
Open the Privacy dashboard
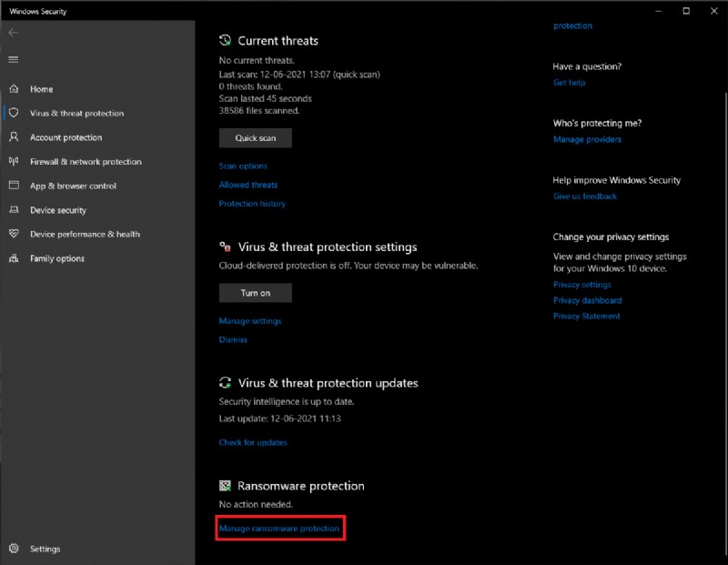[586, 300]
